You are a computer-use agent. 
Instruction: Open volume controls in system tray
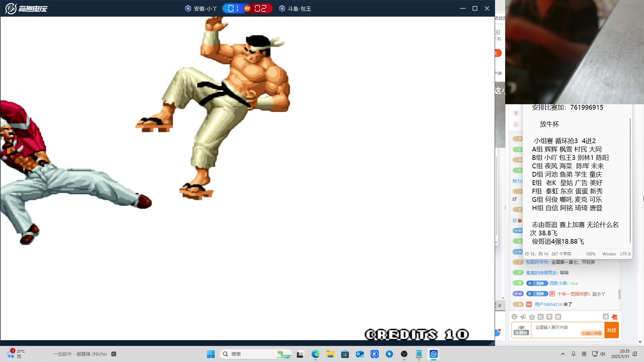[x=603, y=354]
